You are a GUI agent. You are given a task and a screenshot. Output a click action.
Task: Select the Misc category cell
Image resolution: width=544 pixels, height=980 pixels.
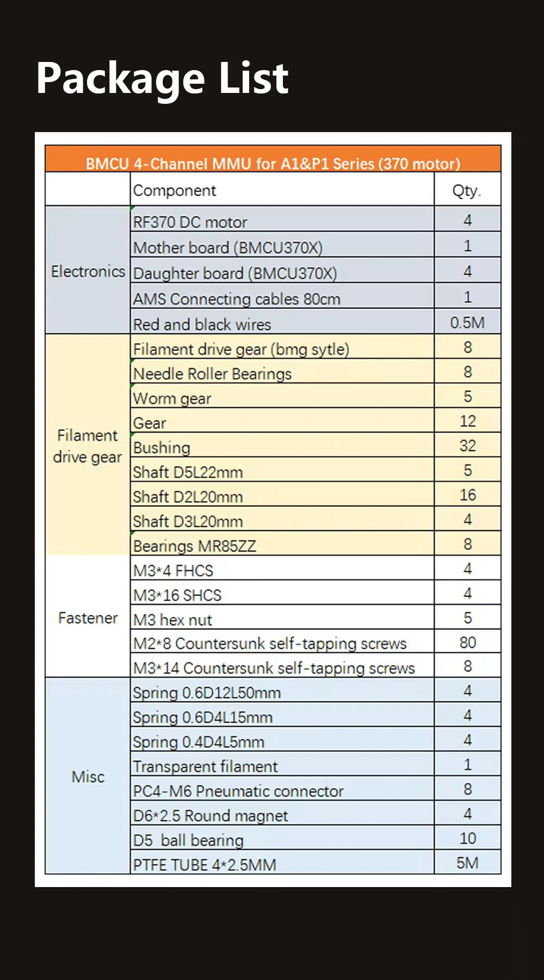[88, 776]
